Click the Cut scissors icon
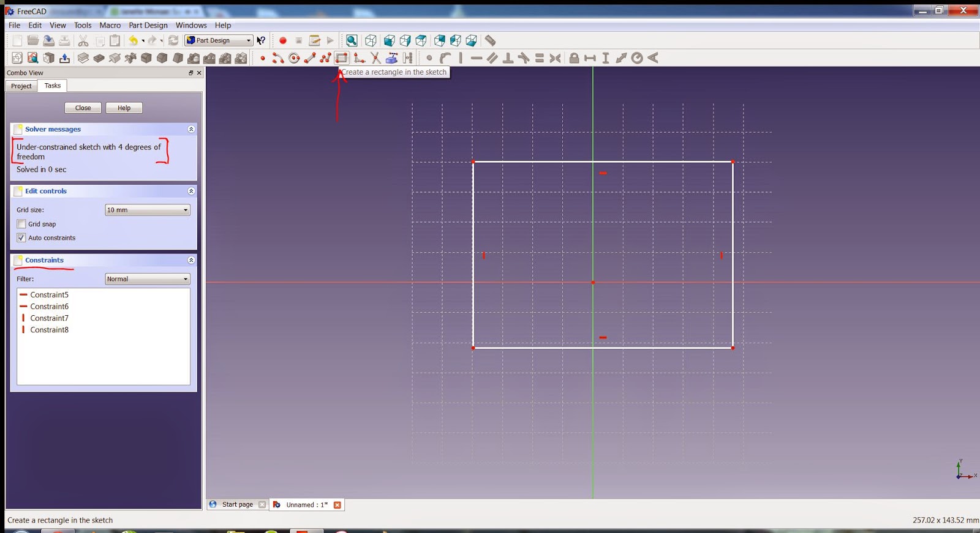980x533 pixels. point(83,40)
